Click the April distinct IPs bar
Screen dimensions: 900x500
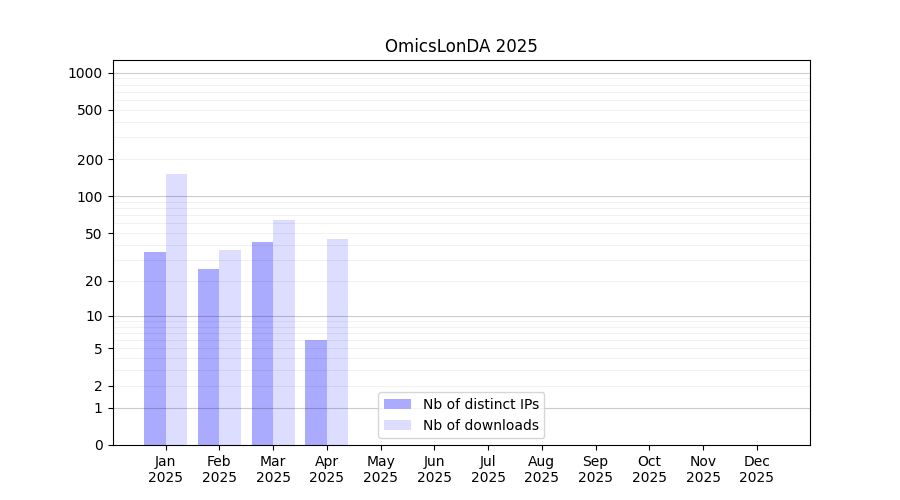316,392
